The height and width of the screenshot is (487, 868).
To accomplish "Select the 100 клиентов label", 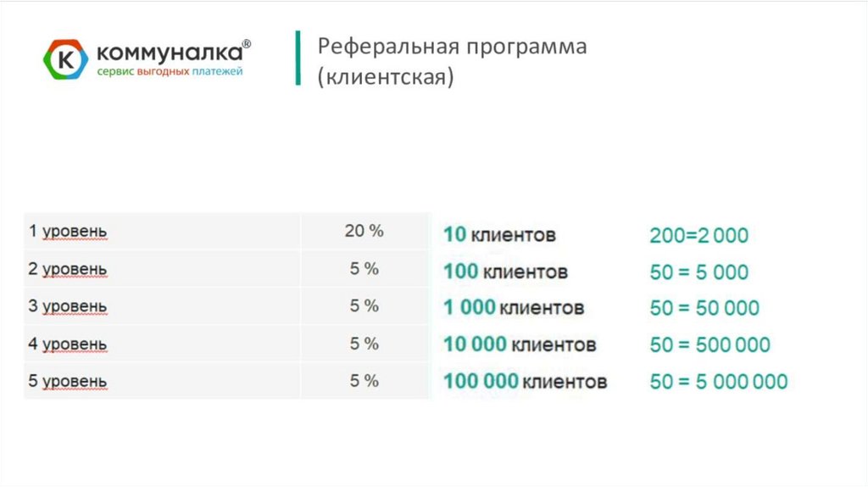I will (x=505, y=271).
